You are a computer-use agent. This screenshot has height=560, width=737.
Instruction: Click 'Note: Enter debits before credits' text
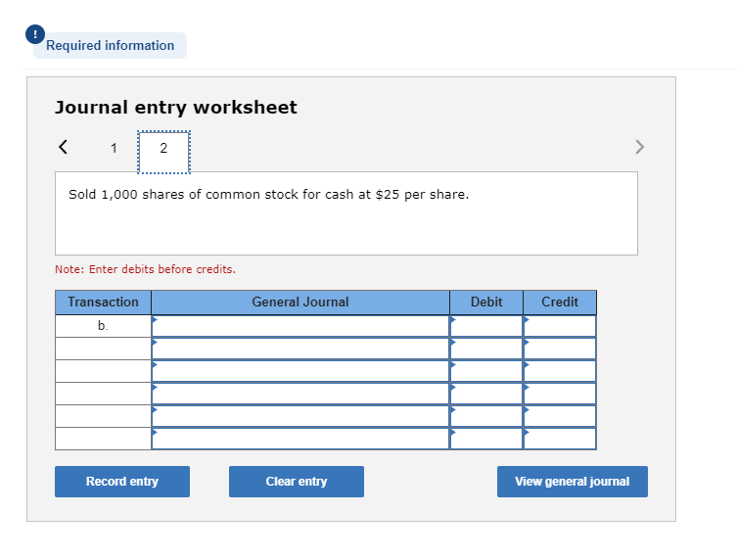coord(145,269)
